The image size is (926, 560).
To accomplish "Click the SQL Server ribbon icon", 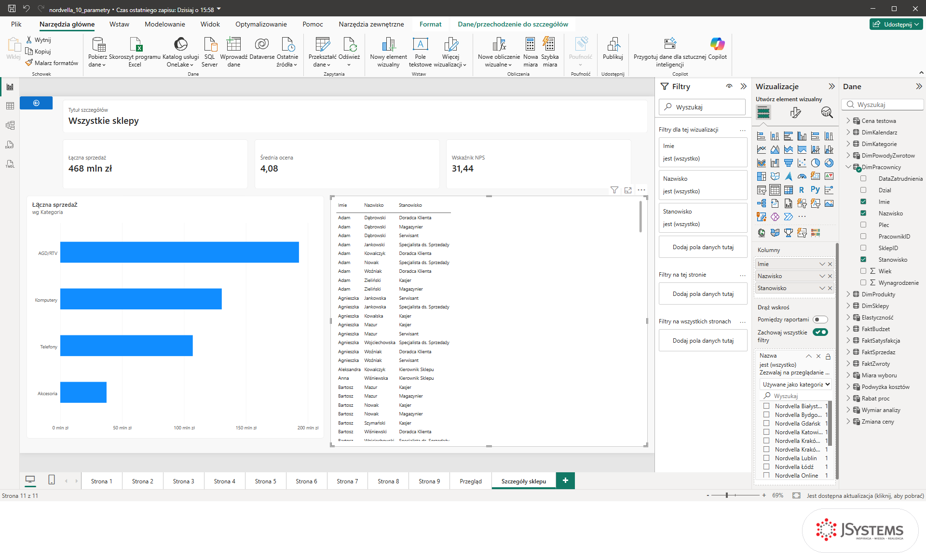I will (x=209, y=52).
